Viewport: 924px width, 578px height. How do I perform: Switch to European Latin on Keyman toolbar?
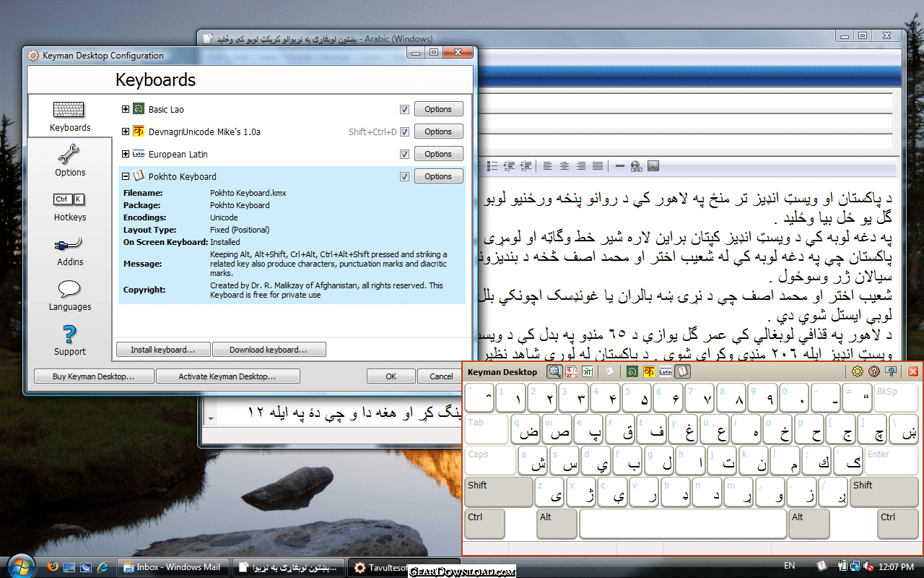(666, 371)
